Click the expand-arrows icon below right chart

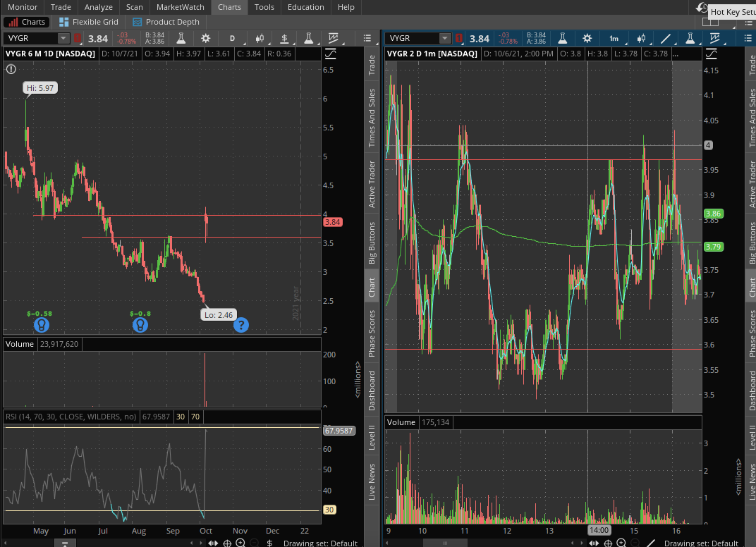coord(594,543)
